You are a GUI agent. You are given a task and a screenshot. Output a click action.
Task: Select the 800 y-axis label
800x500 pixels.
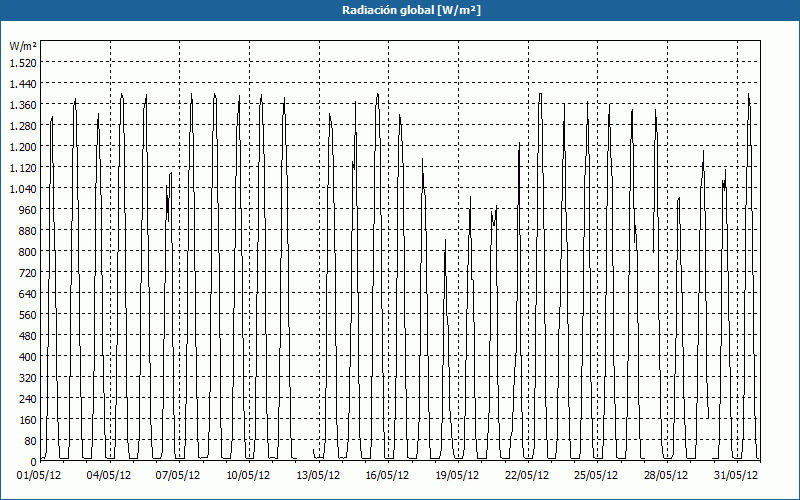click(29, 252)
